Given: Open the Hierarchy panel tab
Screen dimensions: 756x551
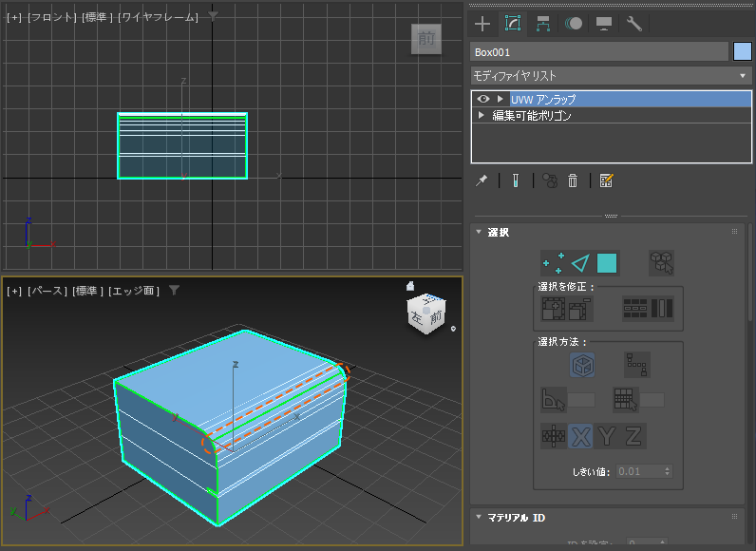Looking at the screenshot, I should 543,24.
